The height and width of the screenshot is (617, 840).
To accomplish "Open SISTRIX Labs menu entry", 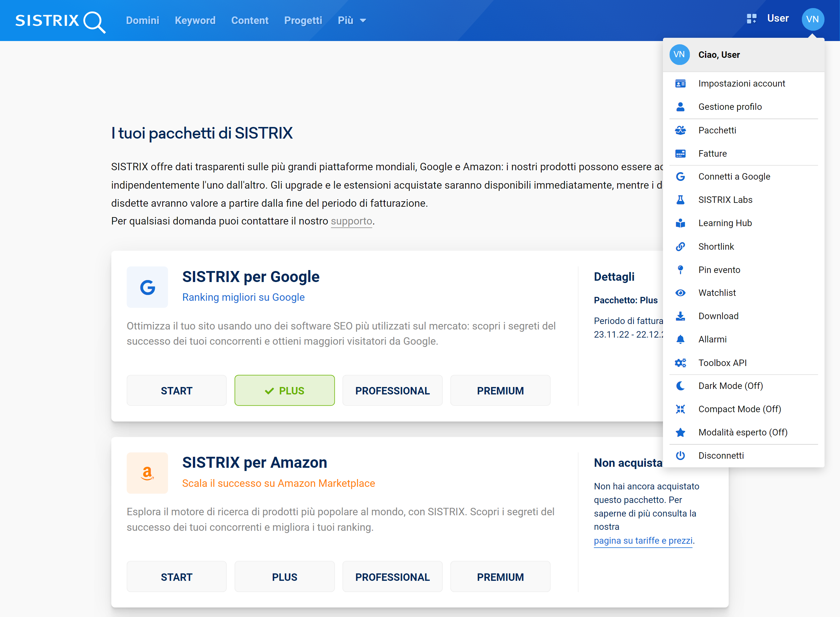I will 743,200.
